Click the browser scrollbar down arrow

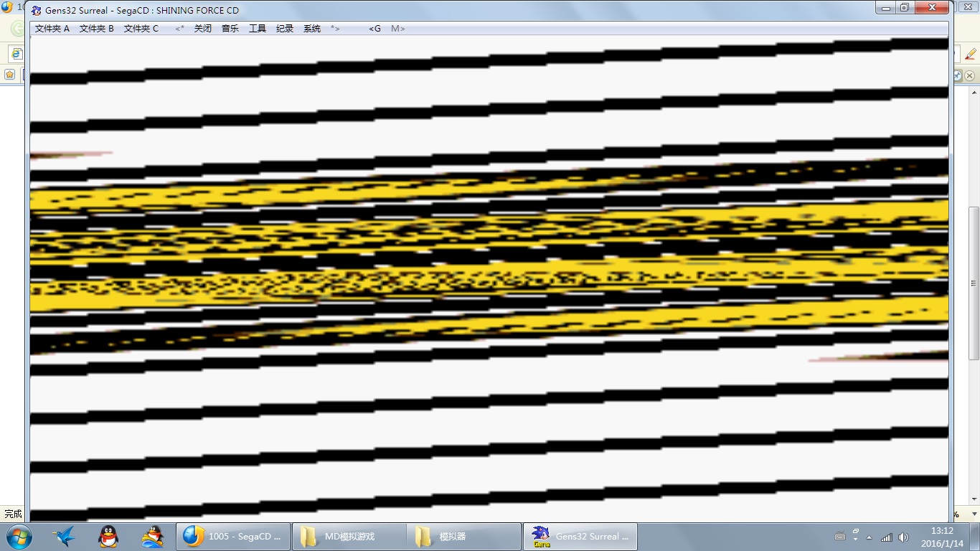pos(974,499)
